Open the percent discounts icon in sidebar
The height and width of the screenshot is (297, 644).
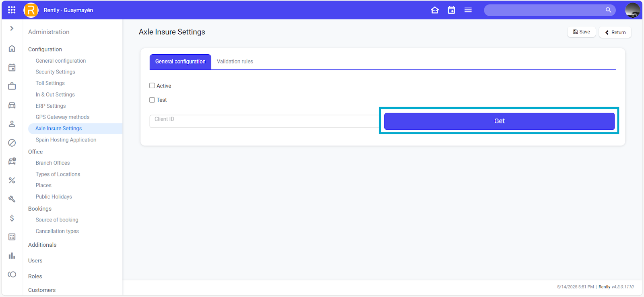(12, 180)
